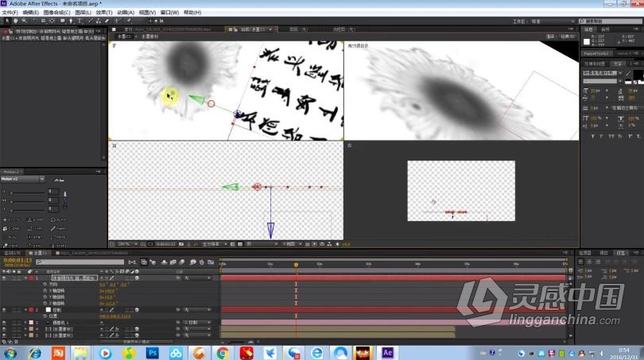Open the 图像合成(C) menu
This screenshot has width=644, height=360.
click(56, 13)
